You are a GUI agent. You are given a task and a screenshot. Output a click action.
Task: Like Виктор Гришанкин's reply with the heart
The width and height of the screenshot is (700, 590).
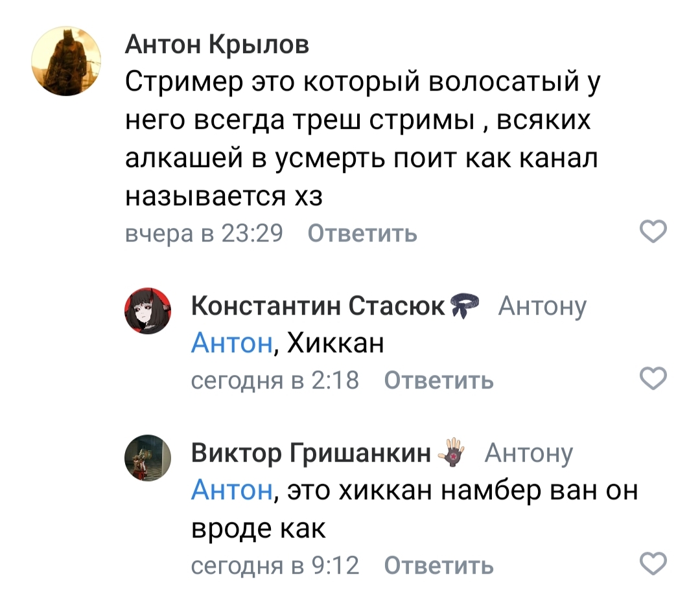pos(653,563)
